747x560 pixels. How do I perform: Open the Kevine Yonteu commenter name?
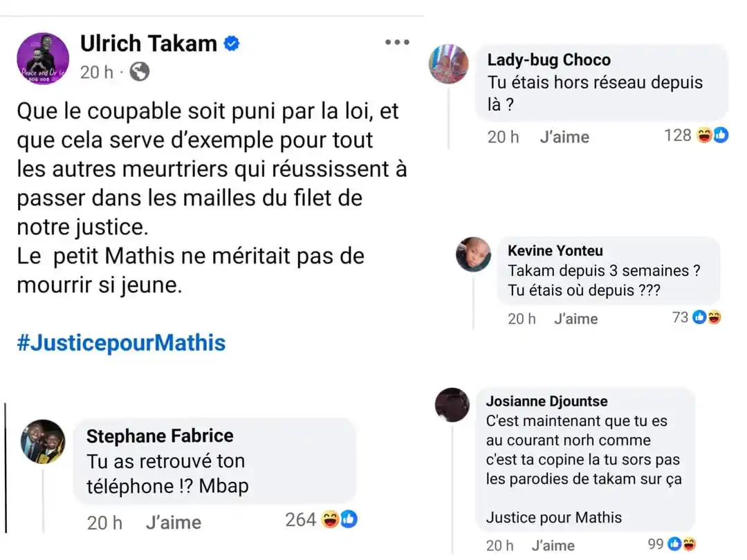555,250
